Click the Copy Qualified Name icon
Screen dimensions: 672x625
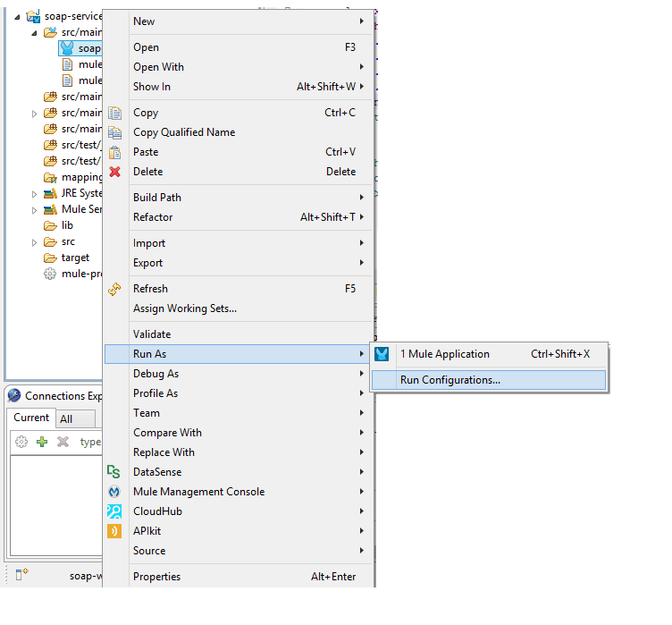pyautogui.click(x=114, y=132)
